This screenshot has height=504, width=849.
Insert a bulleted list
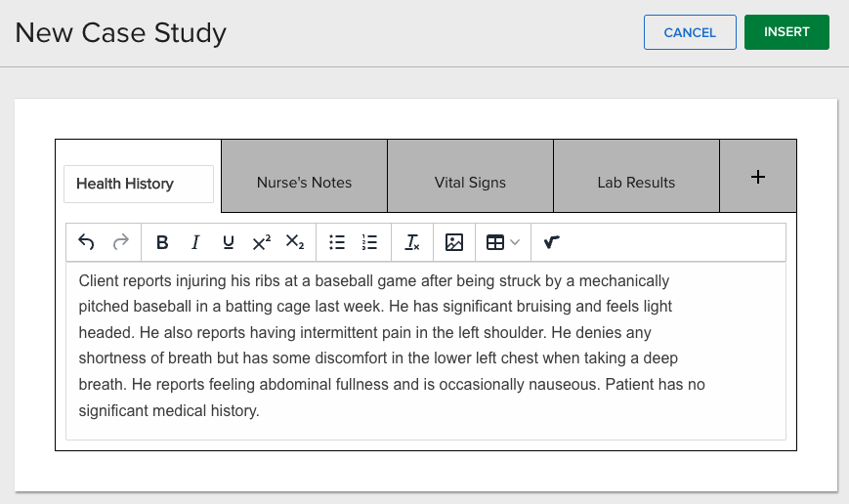point(337,242)
